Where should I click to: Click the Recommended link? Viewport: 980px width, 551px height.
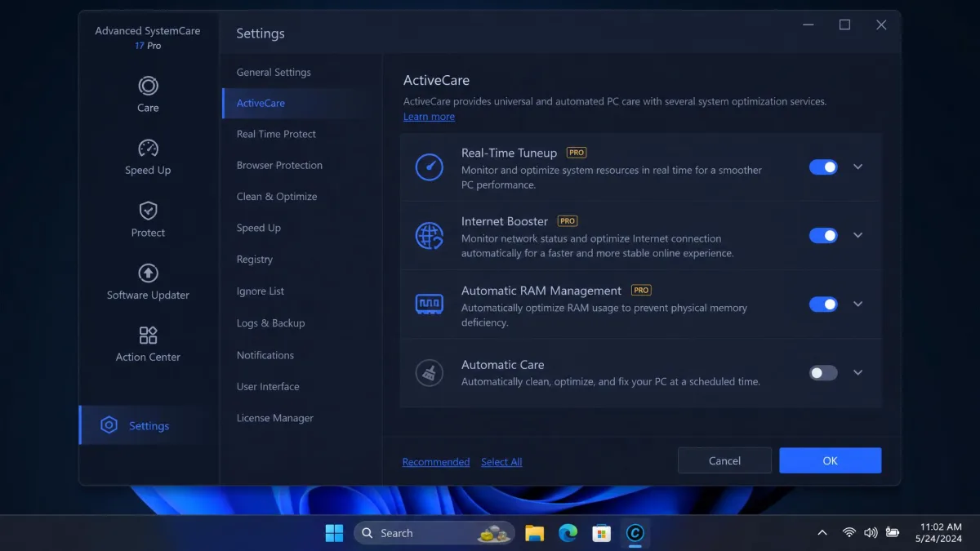tap(436, 462)
